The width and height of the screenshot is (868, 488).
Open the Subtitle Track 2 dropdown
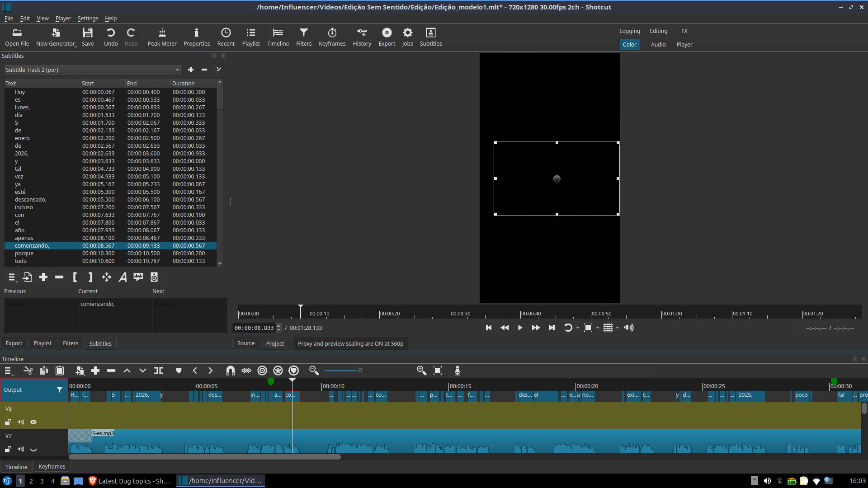click(93, 70)
